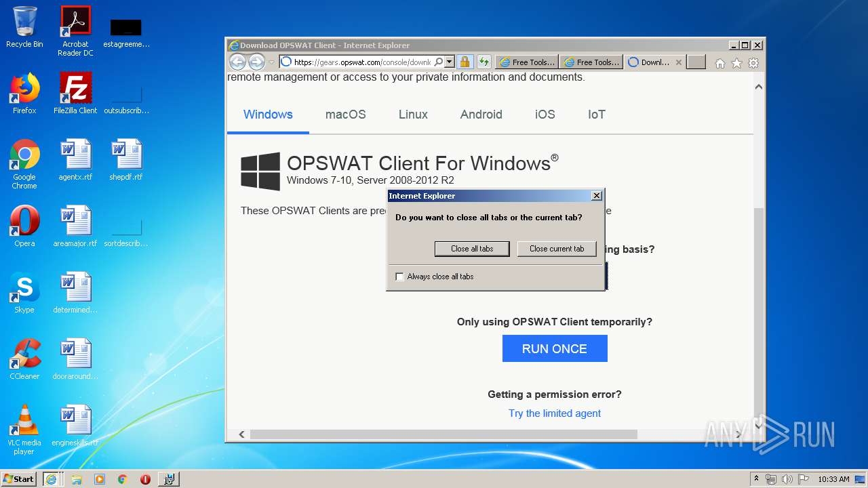Go back with the browser Back arrow
The width and height of the screenshot is (868, 488).
point(237,62)
